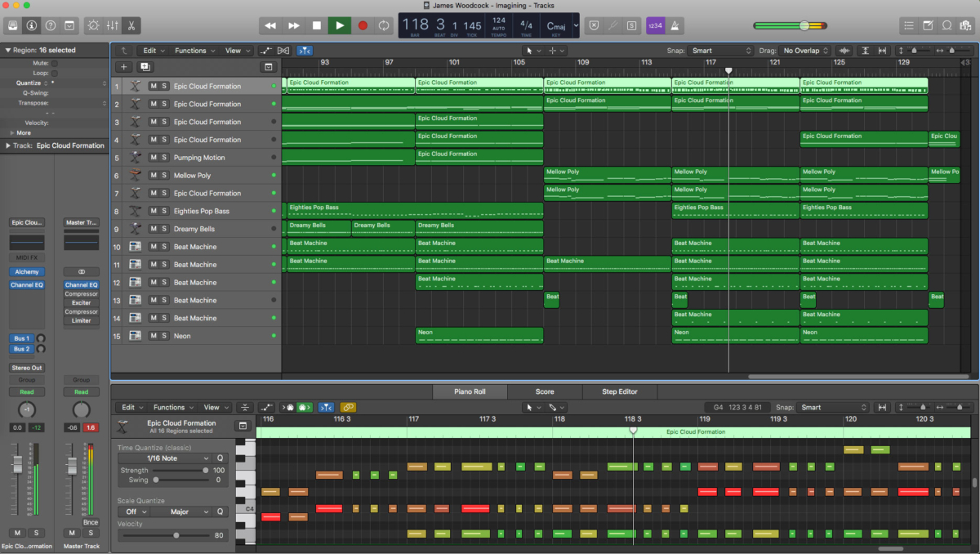Viewport: 980px width, 554px height.
Task: Toggle the piano roll yellow Link icon
Action: [x=348, y=407]
